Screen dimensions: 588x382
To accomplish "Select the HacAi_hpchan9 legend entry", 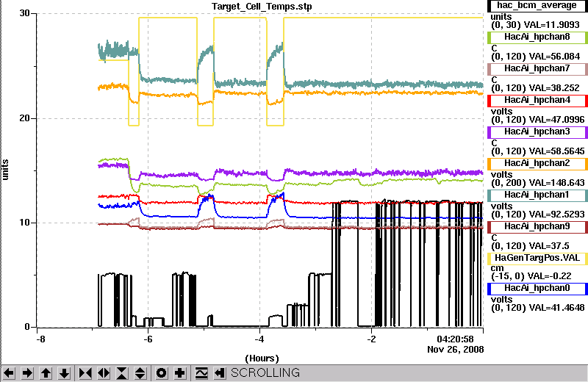I will pyautogui.click(x=537, y=226).
